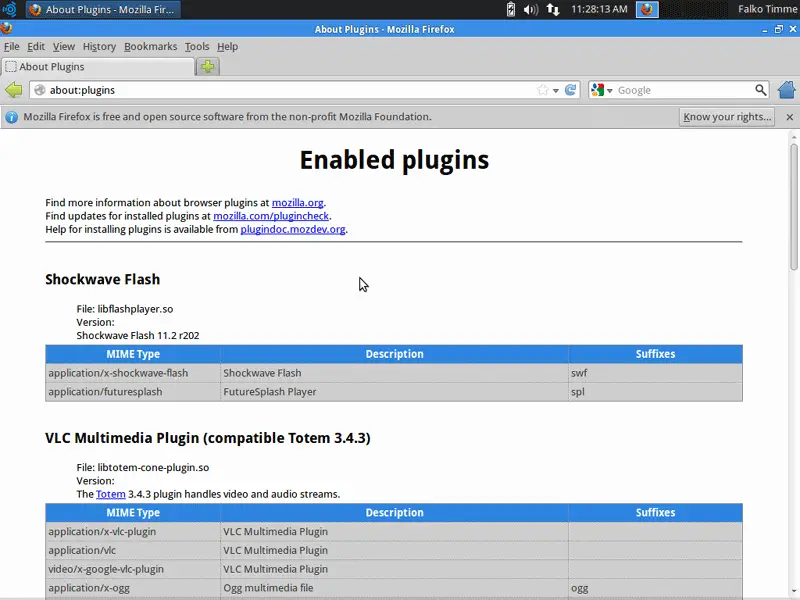Click the info icon in the notification bar
800x600 pixels.
click(11, 117)
